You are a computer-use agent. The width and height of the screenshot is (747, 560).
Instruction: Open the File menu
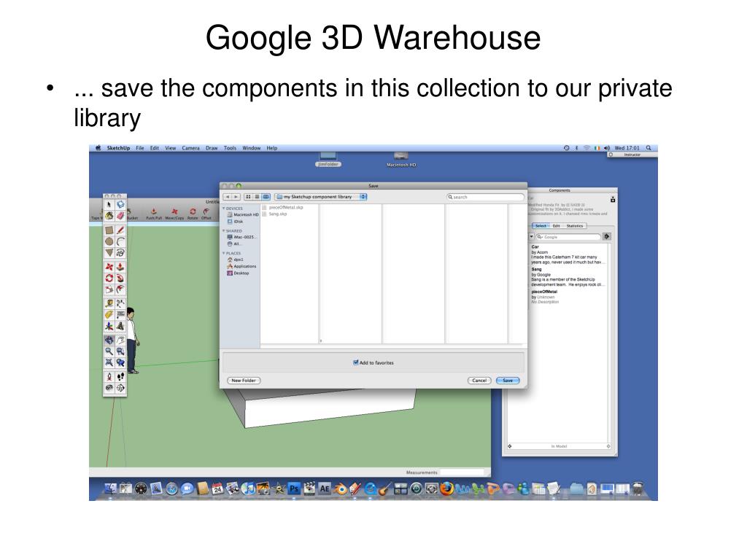point(139,148)
